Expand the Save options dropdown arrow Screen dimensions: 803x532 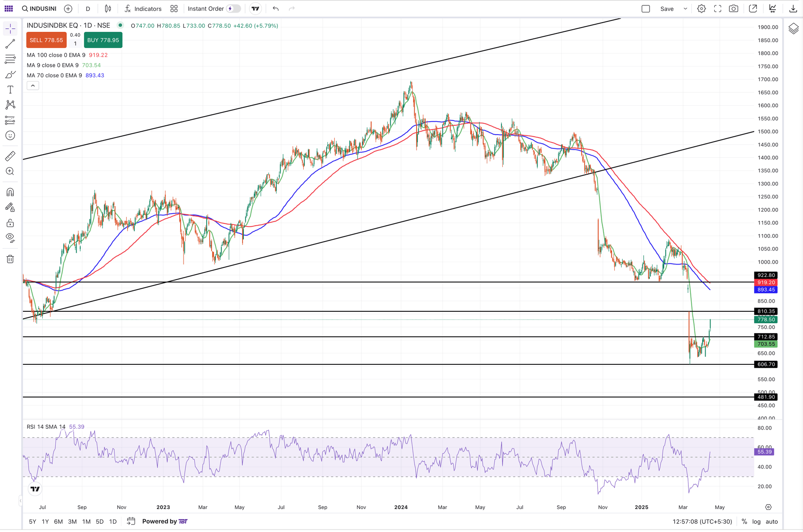click(x=685, y=8)
